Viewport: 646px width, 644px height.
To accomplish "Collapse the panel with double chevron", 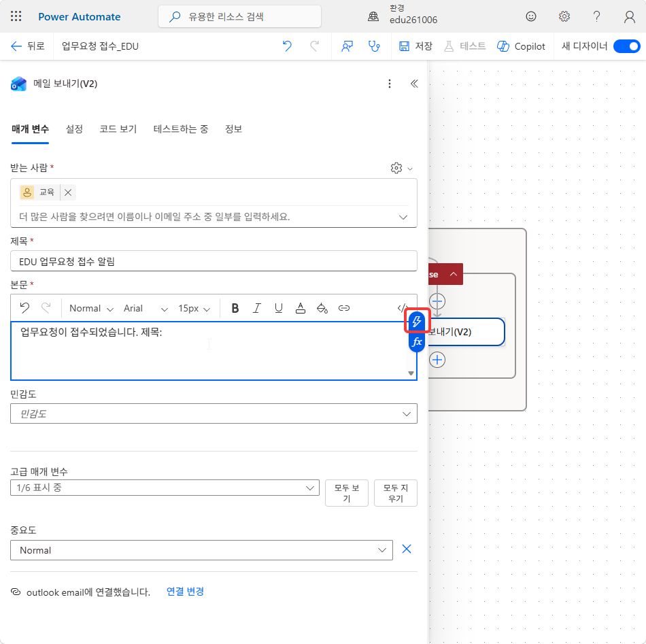I will (x=414, y=84).
